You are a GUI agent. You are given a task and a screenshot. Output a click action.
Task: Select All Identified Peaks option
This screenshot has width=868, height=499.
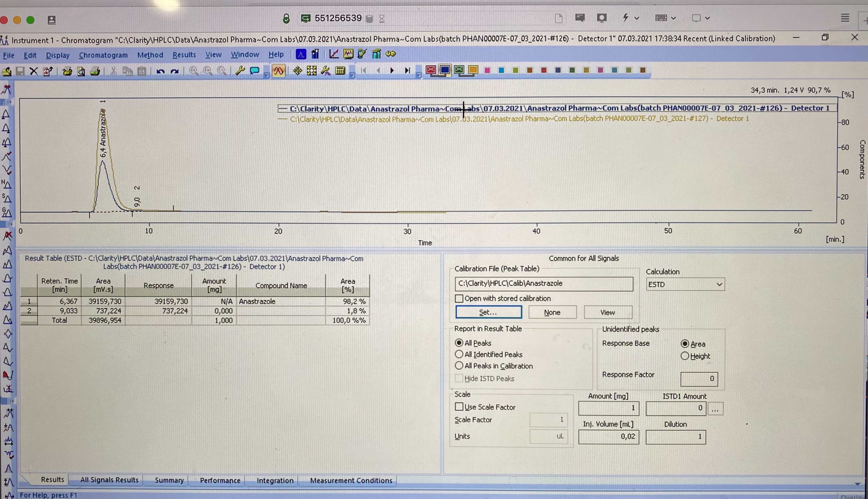pos(459,354)
